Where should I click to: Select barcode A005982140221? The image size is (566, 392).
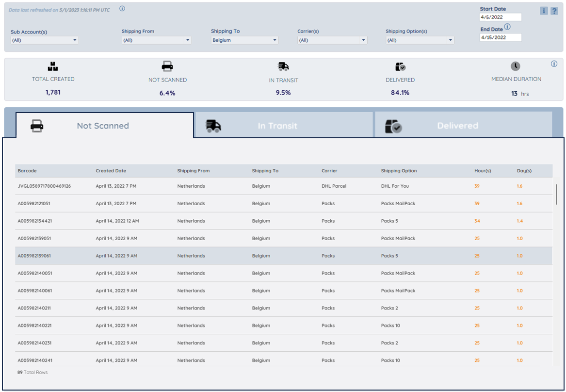pyautogui.click(x=34, y=326)
